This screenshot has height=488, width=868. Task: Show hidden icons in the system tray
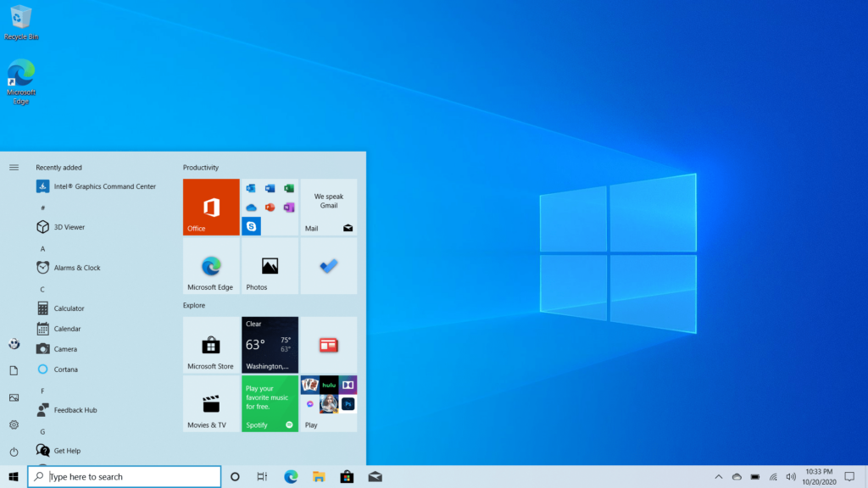[719, 477]
